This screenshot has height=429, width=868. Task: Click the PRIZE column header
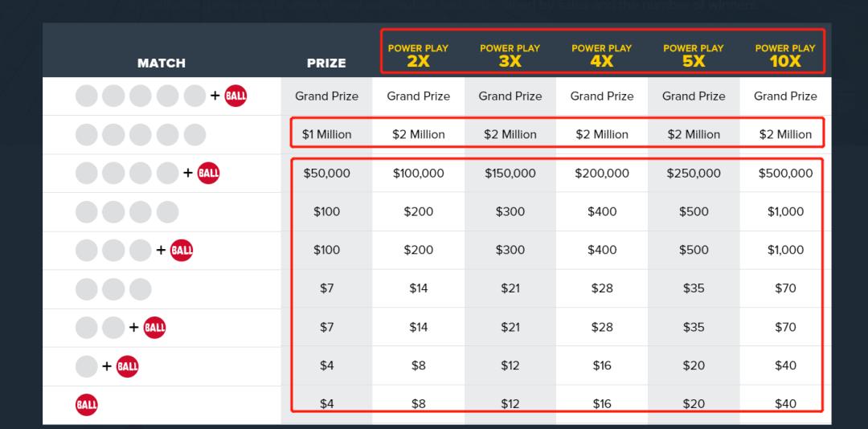(x=326, y=63)
